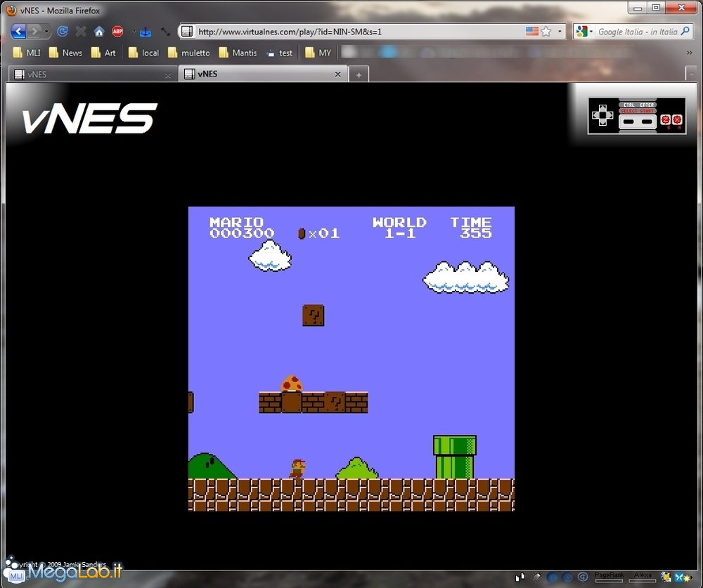Click inside the Super Mario game screen

tap(351, 358)
